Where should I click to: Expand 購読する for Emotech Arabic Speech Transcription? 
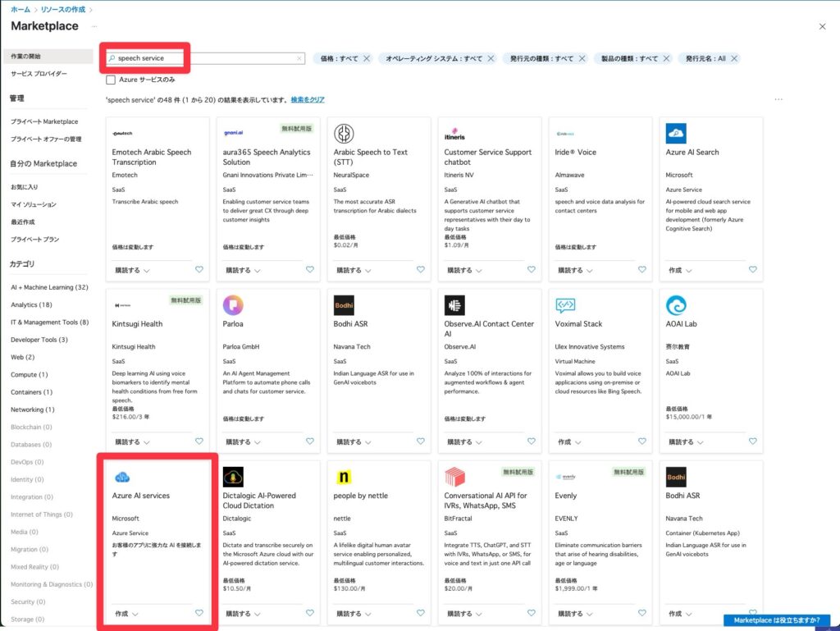click(x=132, y=271)
